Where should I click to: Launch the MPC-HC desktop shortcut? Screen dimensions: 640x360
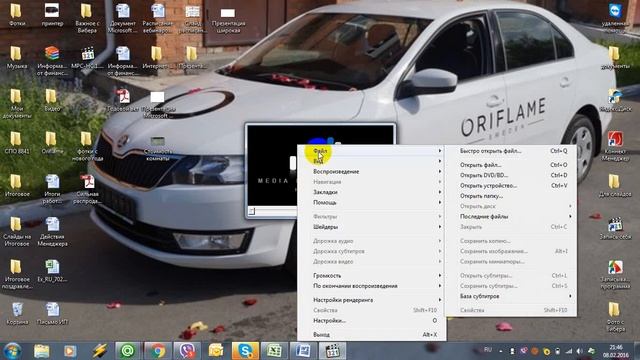point(87,58)
